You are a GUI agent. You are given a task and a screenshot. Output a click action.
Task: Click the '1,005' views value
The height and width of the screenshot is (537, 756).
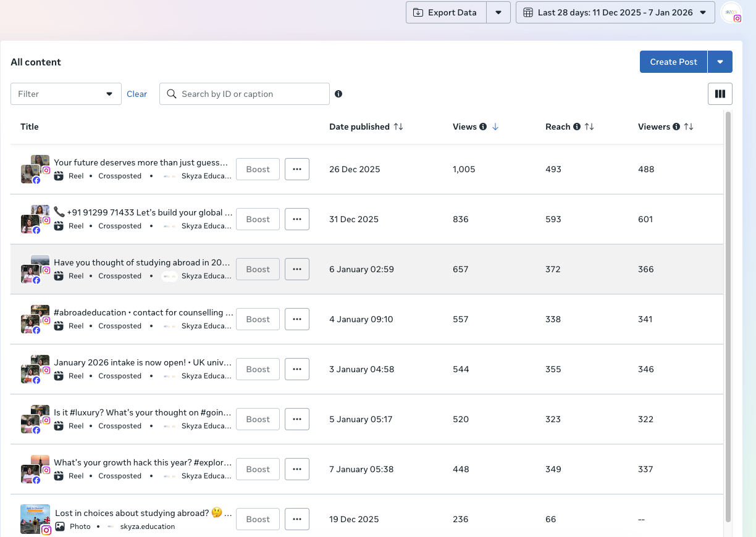click(464, 169)
